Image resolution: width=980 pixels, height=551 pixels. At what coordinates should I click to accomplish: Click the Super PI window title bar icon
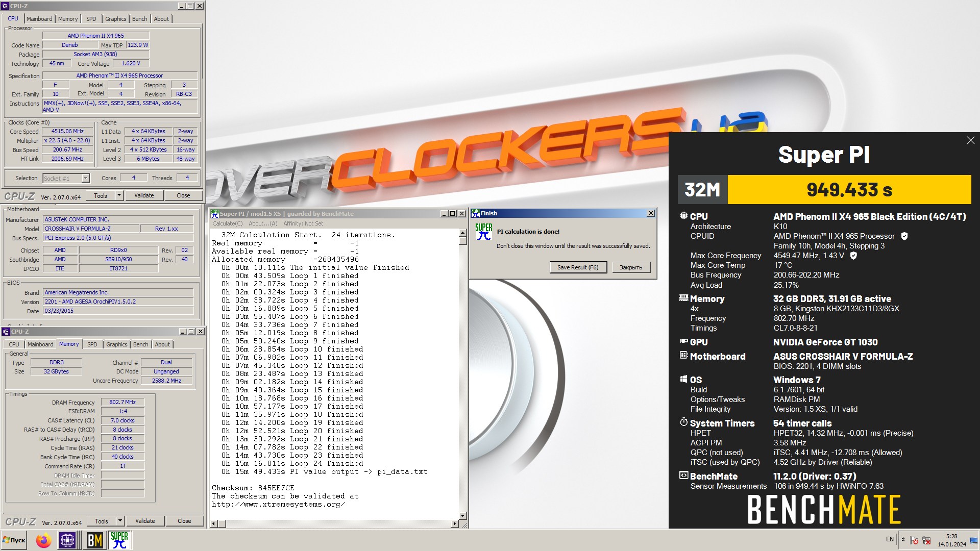(215, 213)
